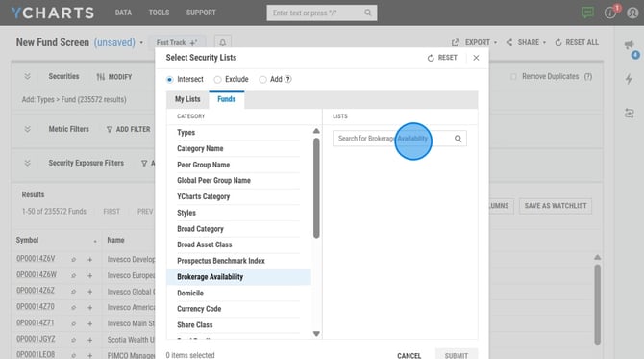Click the Export icon
The height and width of the screenshot is (359, 644).
point(455,42)
